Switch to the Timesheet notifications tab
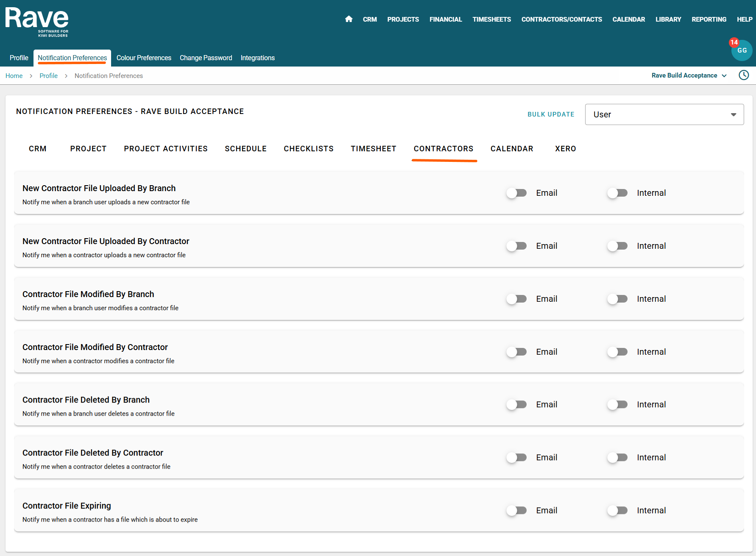756x556 pixels. [373, 149]
